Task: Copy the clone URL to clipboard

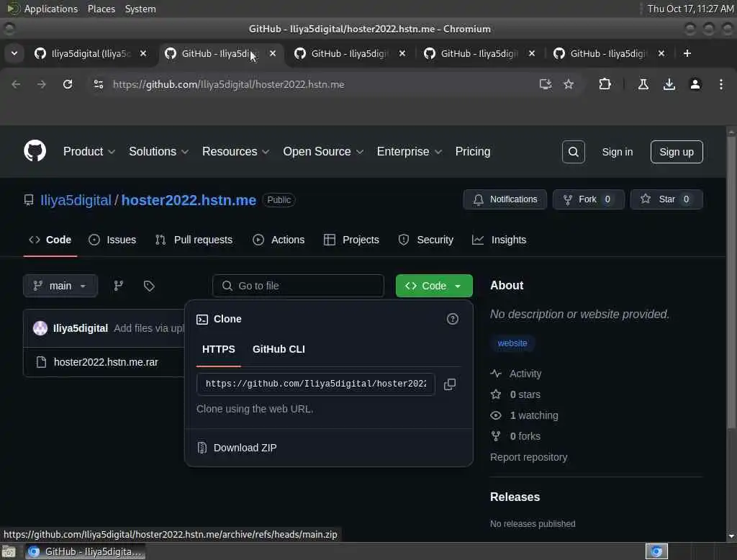Action: click(x=450, y=384)
